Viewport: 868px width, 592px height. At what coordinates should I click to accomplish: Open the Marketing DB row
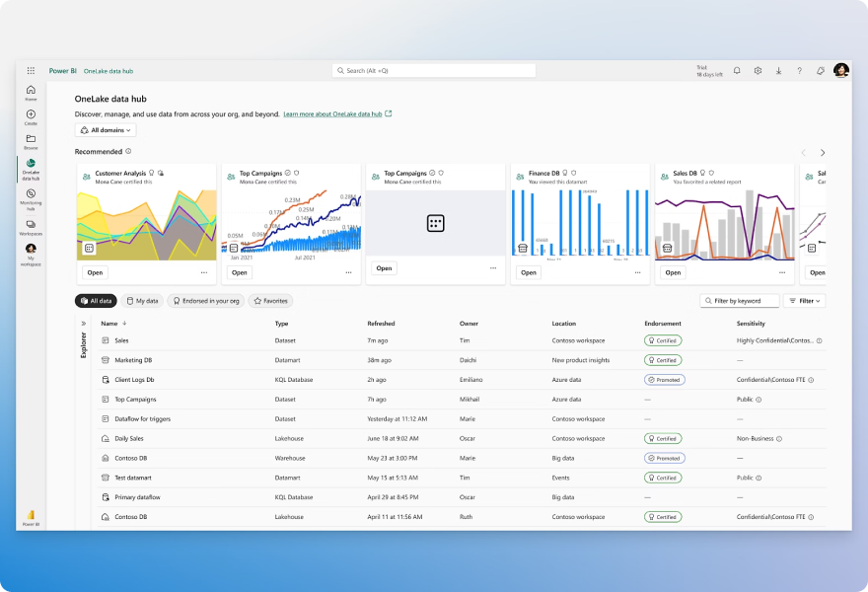pos(462,360)
